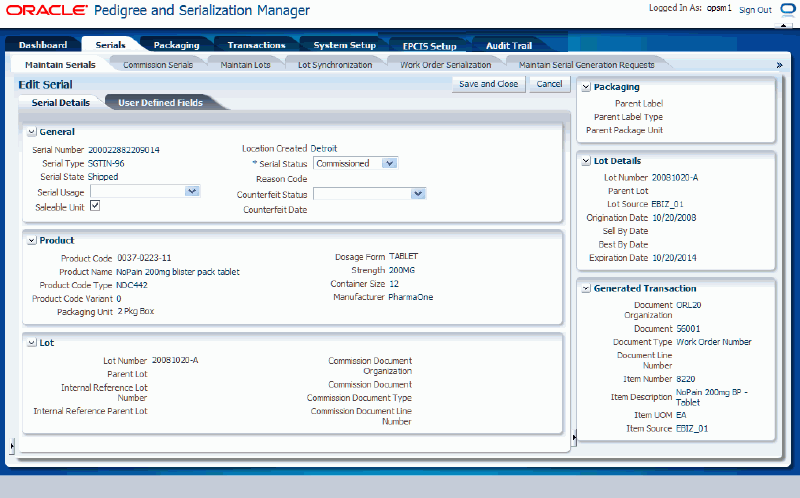Open Maintain Lots subtab
Image resolution: width=800 pixels, height=498 pixels.
(x=245, y=65)
